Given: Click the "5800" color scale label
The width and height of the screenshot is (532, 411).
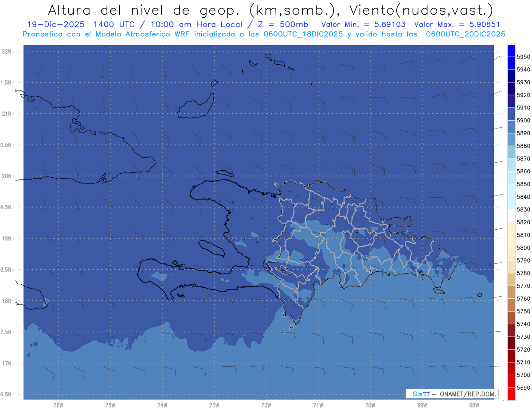Looking at the screenshot, I should (x=523, y=247).
